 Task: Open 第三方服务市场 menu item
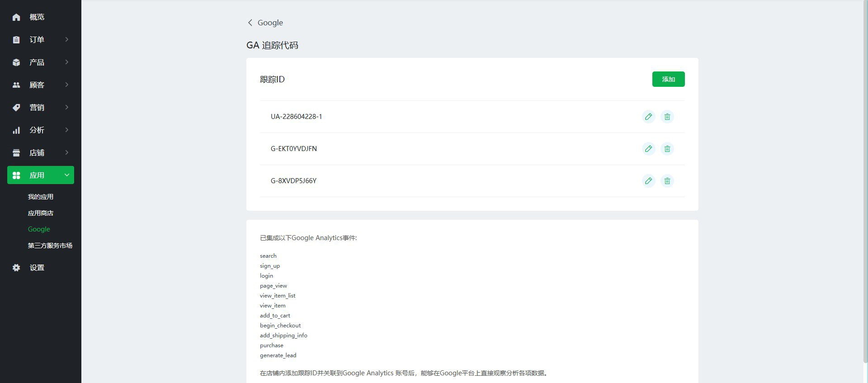[50, 246]
